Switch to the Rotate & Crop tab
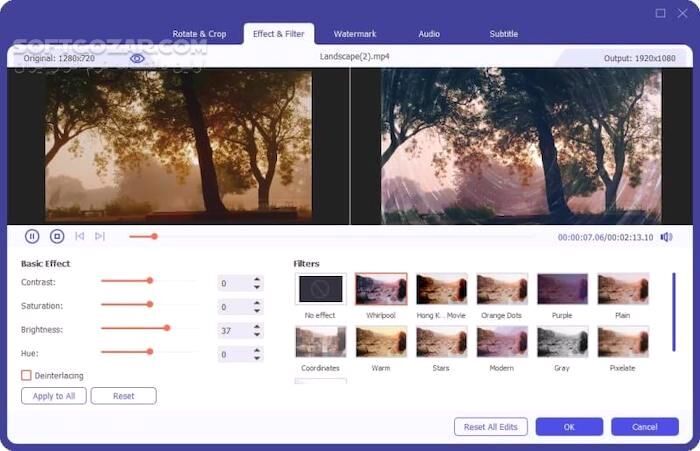The image size is (700, 451). tap(199, 34)
